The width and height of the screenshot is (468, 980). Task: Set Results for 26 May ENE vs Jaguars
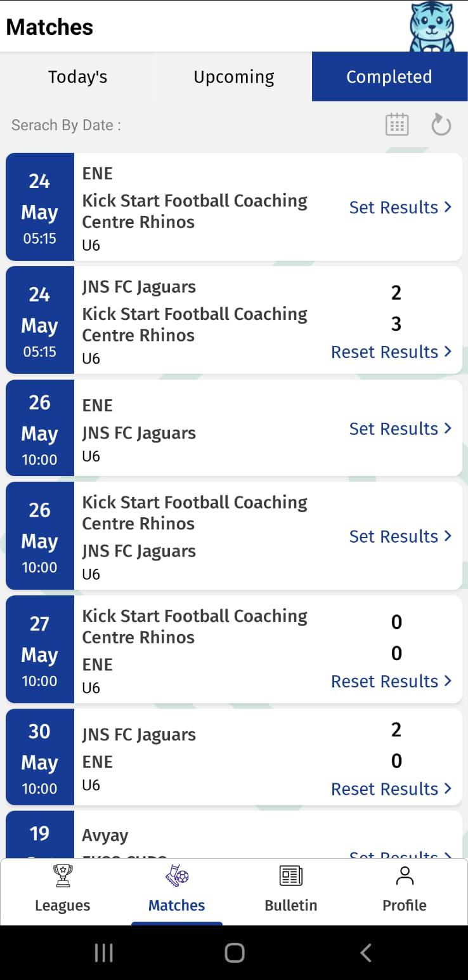(400, 428)
